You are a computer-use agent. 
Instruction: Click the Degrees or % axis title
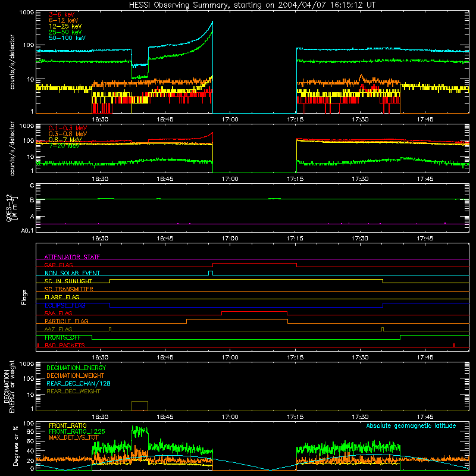pos(15,446)
